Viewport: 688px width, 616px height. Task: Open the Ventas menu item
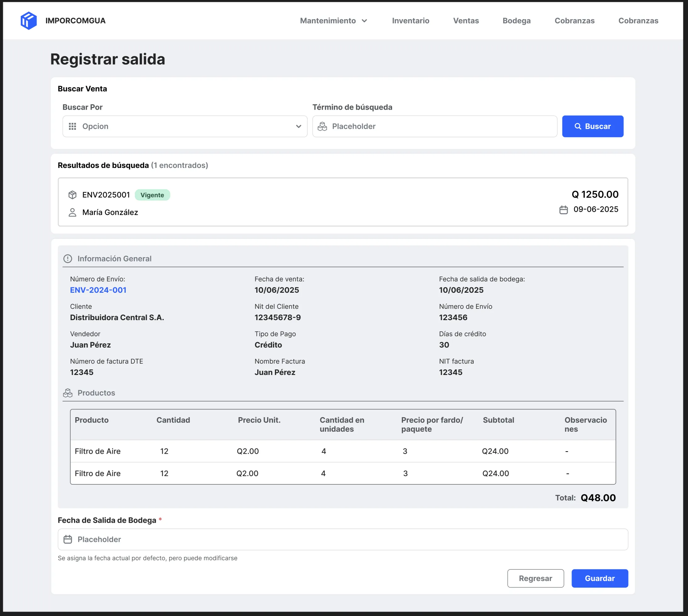(x=466, y=21)
